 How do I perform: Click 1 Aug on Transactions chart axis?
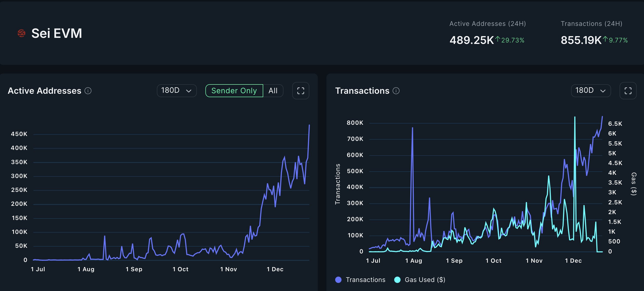tap(414, 261)
